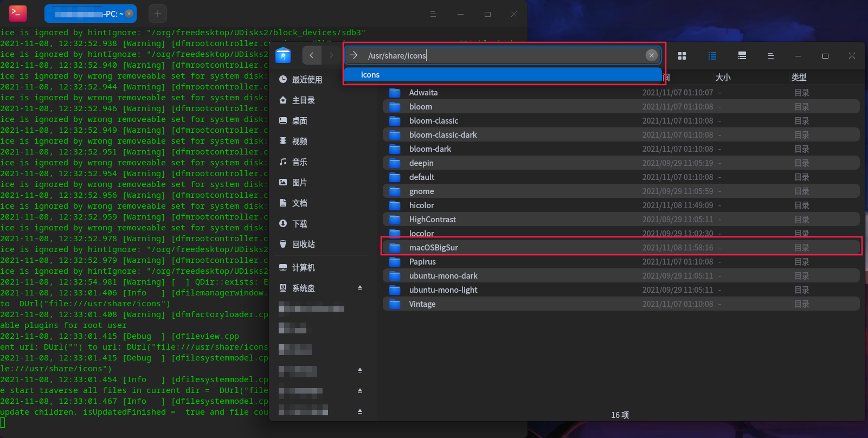Screen dimensions: 868x438
Task: Click the file manager forward arrow
Action: [x=331, y=55]
